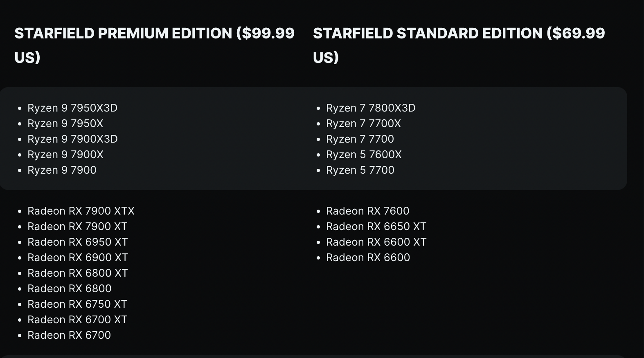Screen dimensions: 644x358
Task: Click the Ryzen 7 7700X entry
Action: (363, 123)
